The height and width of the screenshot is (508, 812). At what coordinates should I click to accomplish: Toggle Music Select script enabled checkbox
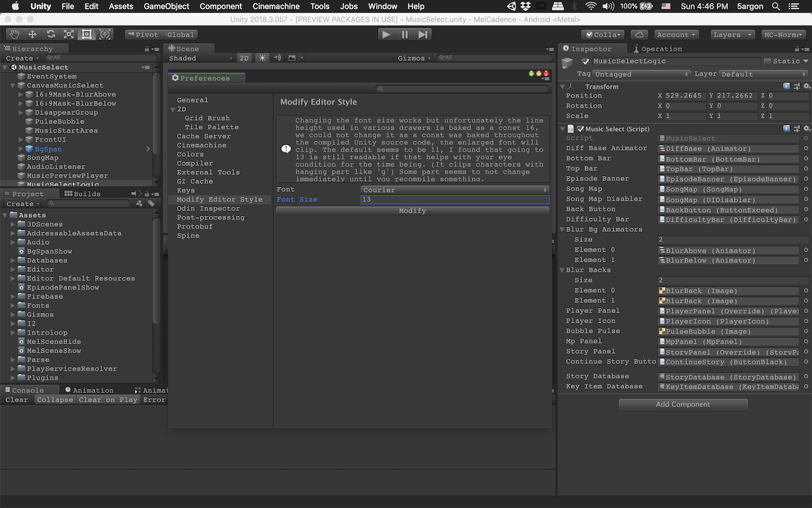580,129
